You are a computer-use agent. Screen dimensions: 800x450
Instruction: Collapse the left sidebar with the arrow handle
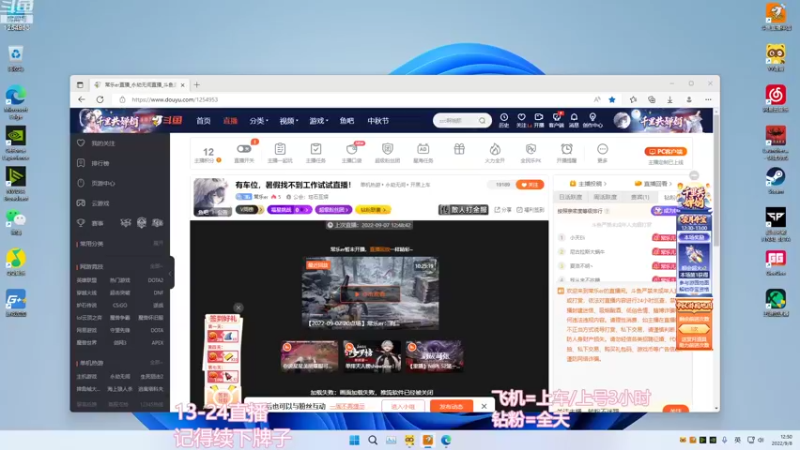[x=170, y=273]
